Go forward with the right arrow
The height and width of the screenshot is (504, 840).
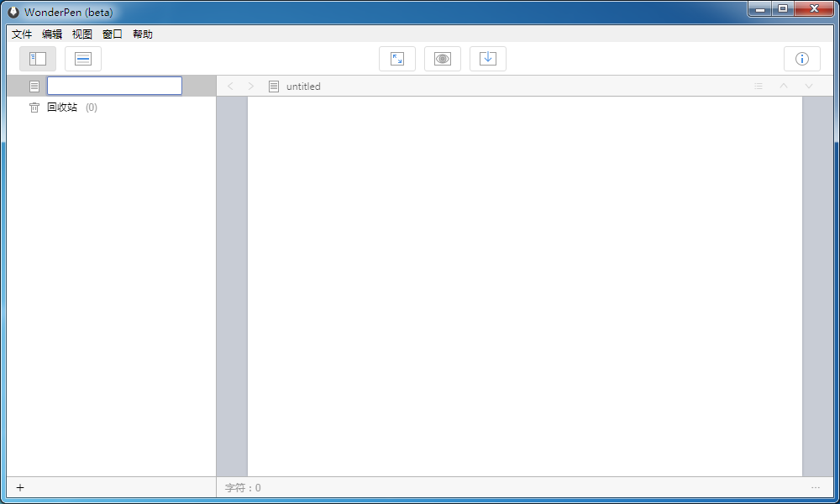(250, 87)
